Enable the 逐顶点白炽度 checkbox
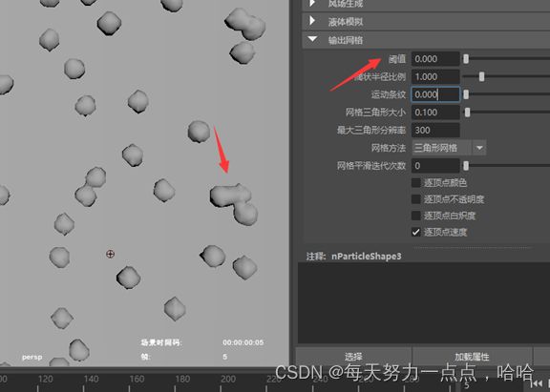 416,216
